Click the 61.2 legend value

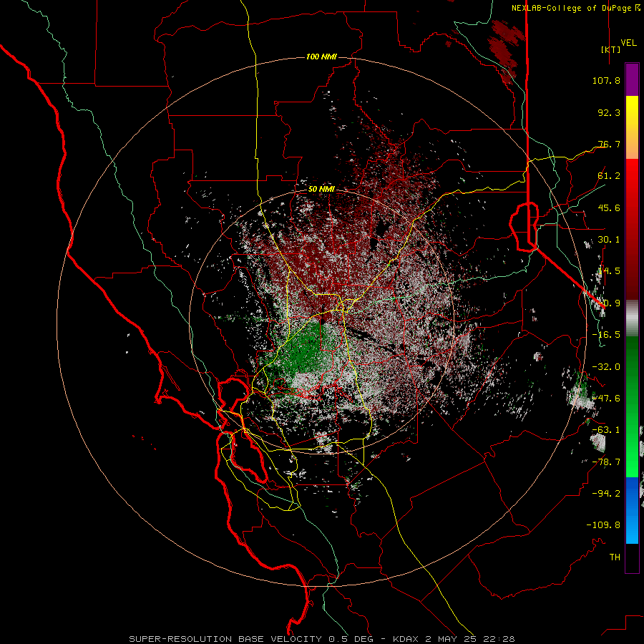tap(609, 176)
